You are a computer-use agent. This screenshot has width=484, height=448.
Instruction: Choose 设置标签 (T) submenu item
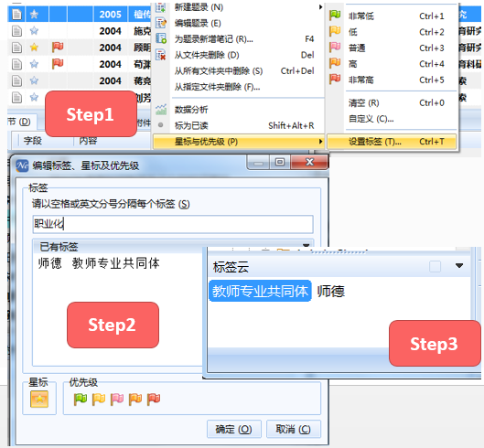coord(392,142)
